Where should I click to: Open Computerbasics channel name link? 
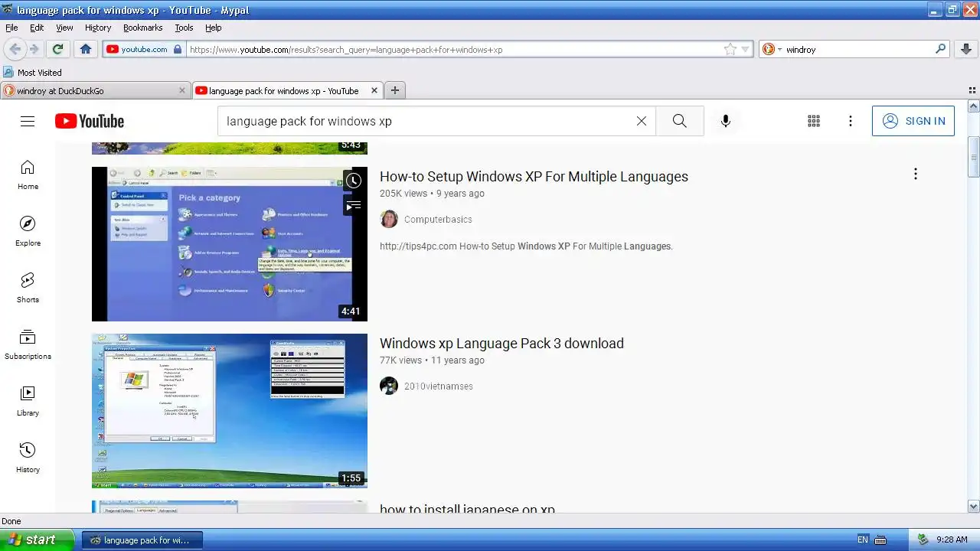coord(438,220)
